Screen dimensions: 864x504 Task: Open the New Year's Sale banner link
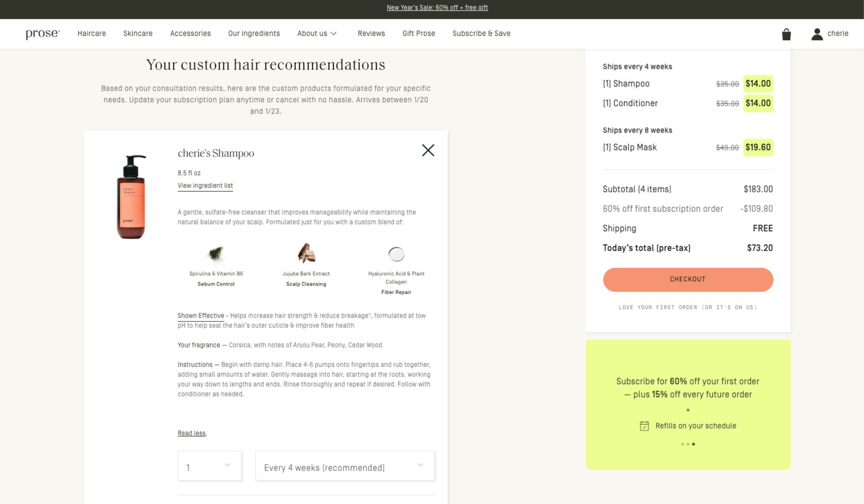(x=437, y=8)
